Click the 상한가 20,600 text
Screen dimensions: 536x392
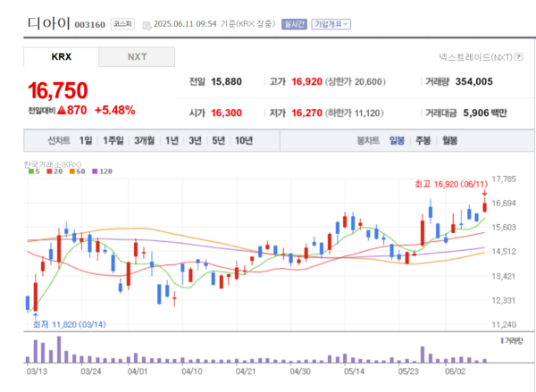click(356, 82)
